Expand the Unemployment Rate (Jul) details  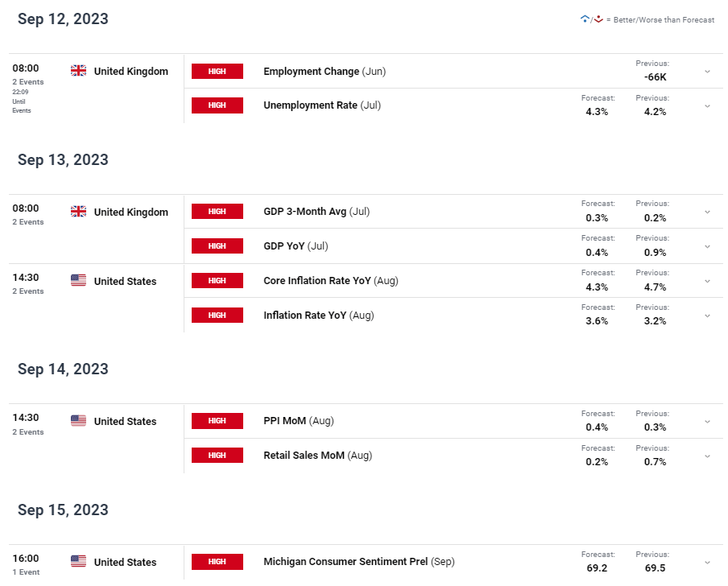pos(707,106)
